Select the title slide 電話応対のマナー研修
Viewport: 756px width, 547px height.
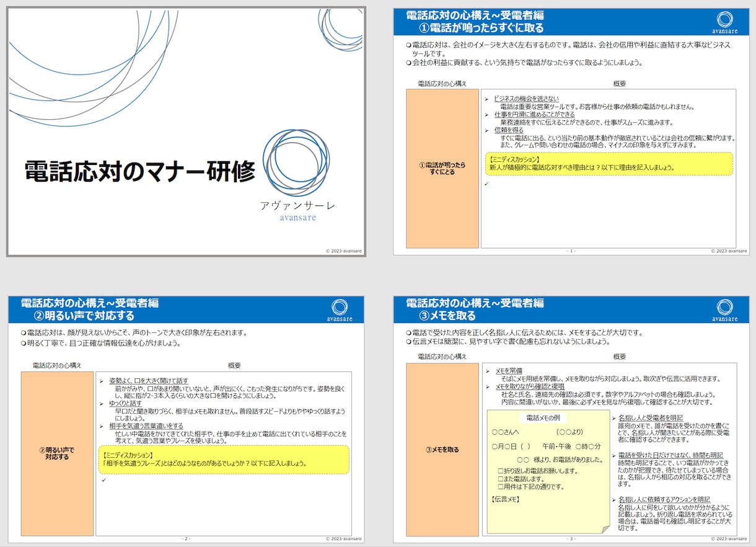coord(186,131)
